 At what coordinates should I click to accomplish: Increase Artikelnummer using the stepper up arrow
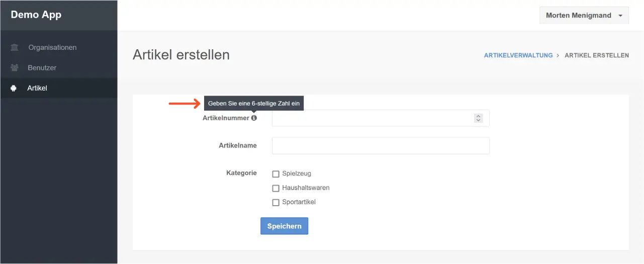coord(479,116)
